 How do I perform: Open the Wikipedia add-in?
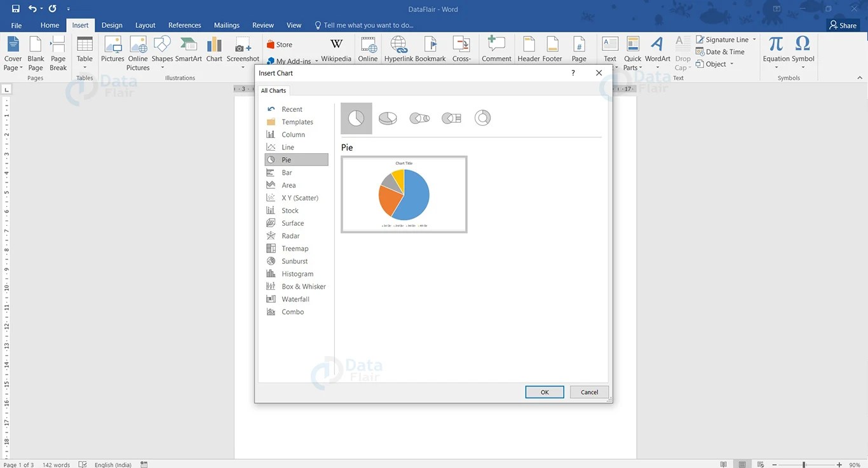336,50
